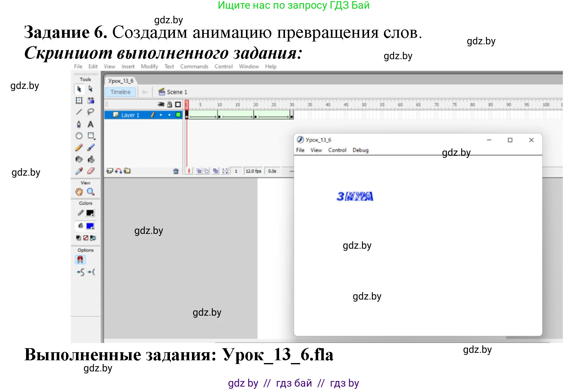
Task: Open the Modify menu
Action: click(149, 66)
